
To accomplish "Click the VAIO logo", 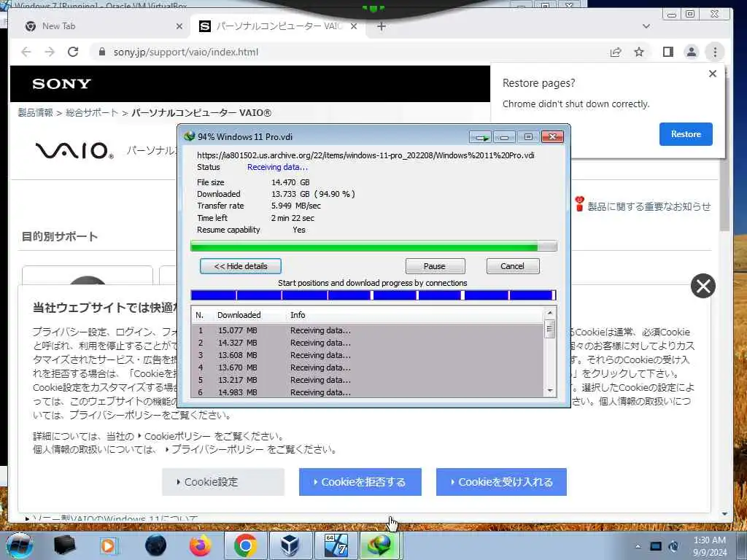I will coord(74,150).
